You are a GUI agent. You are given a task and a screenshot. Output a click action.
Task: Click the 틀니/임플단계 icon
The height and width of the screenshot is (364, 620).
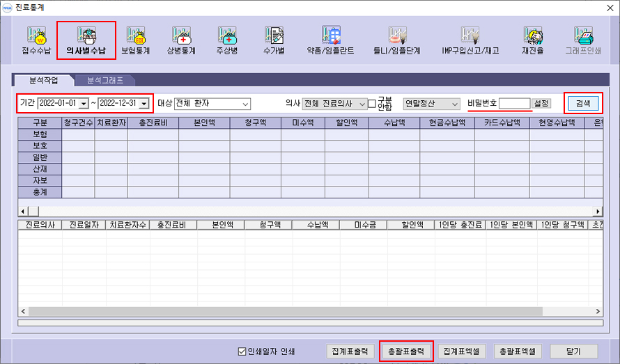pos(398,40)
